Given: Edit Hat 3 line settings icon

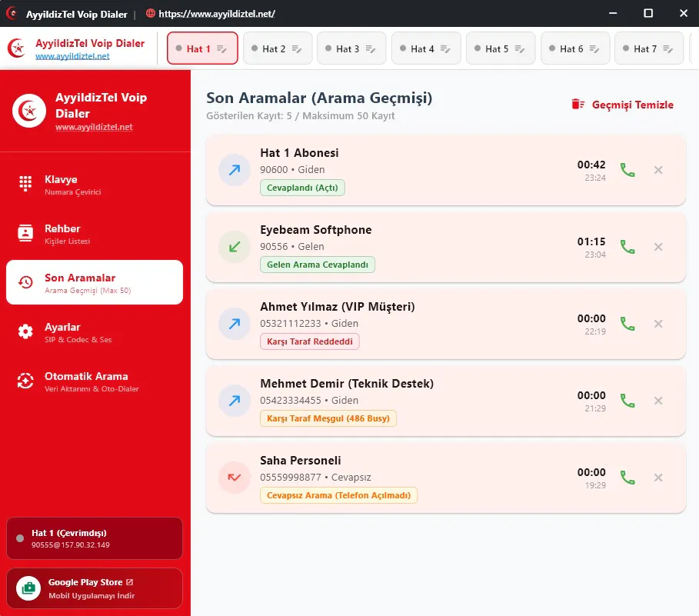Looking at the screenshot, I should point(371,49).
